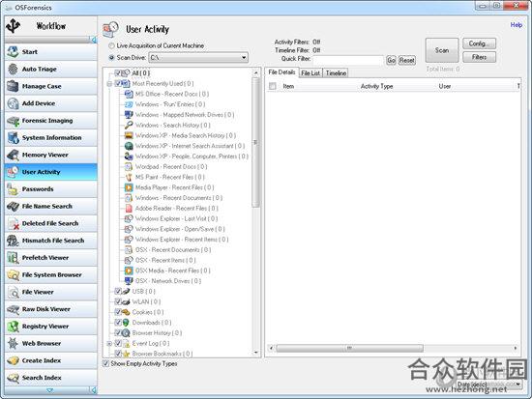532x399 pixels.
Task: Switch to the File Details tab
Action: tap(281, 72)
